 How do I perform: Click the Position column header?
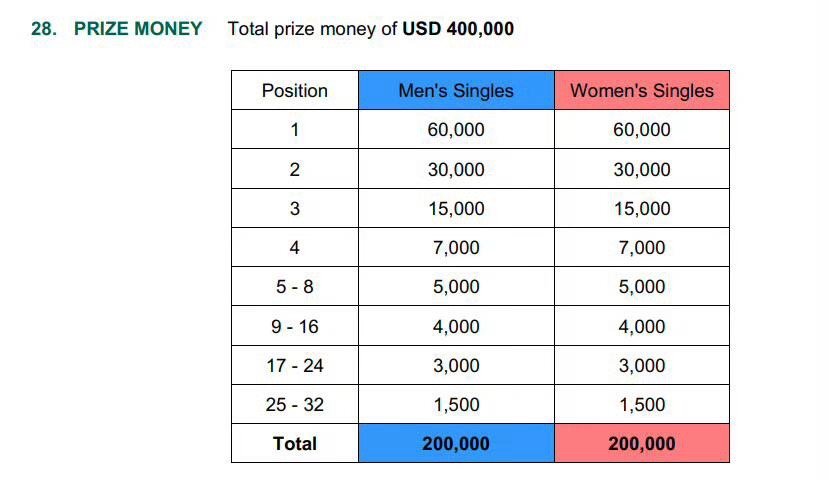click(295, 90)
